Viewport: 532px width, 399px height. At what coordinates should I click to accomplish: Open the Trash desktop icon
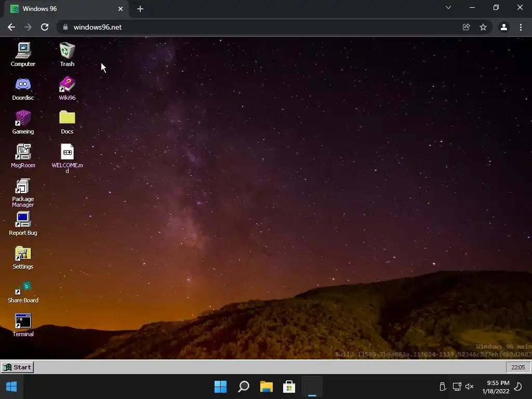(x=67, y=54)
